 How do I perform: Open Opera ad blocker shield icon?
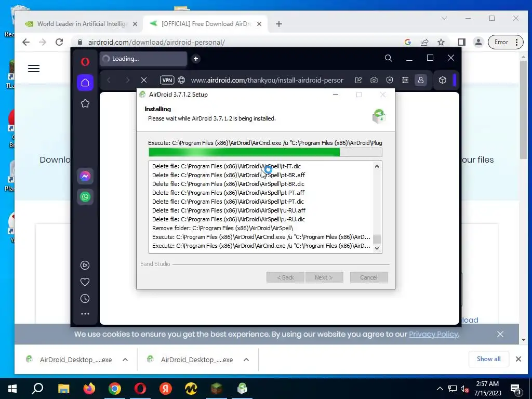pyautogui.click(x=390, y=80)
